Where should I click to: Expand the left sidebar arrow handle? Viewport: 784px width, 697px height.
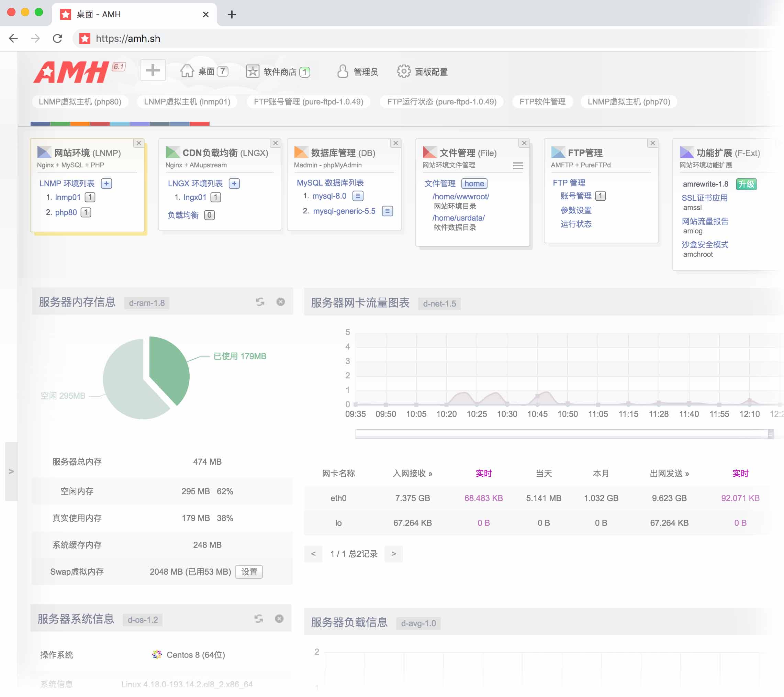pos(11,471)
